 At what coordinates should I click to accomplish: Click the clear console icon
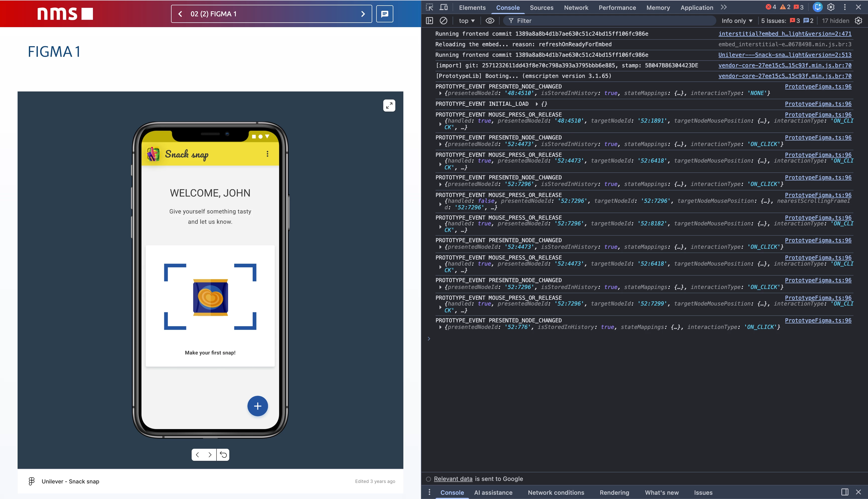tap(443, 21)
